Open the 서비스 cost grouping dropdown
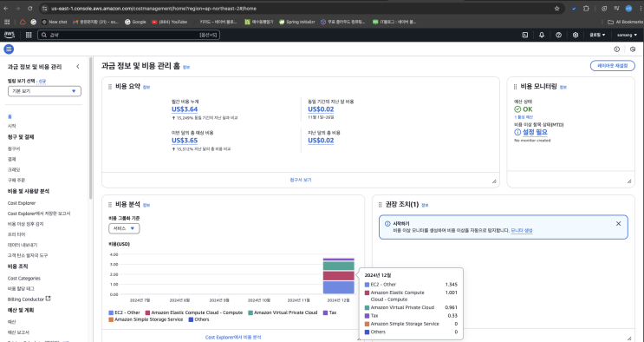This screenshot has height=342, width=644. point(124,228)
